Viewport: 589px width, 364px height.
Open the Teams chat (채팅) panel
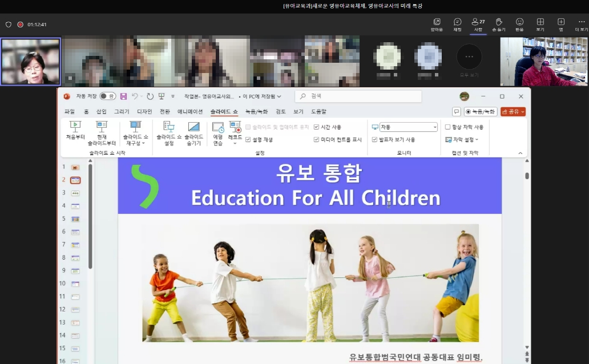point(457,25)
